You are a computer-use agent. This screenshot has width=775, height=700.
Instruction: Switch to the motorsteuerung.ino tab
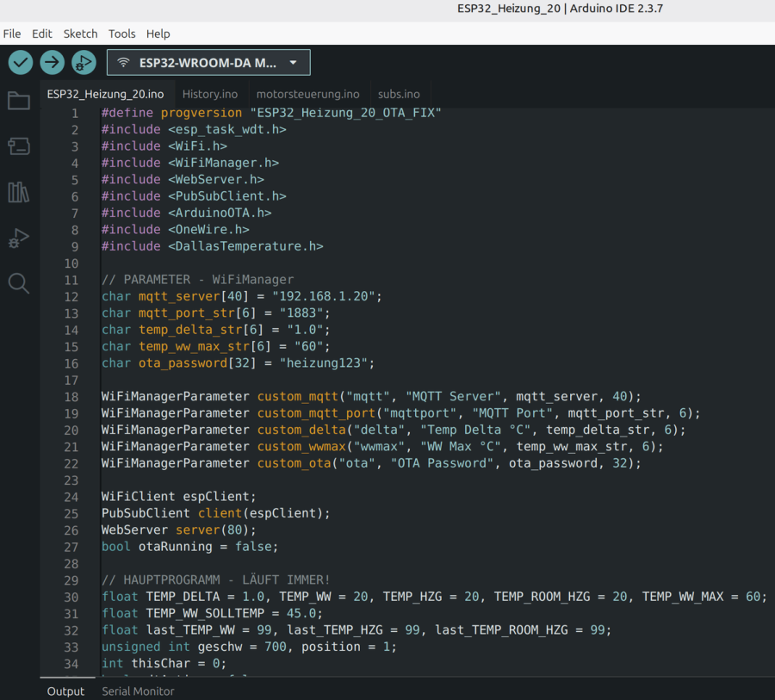coord(307,94)
